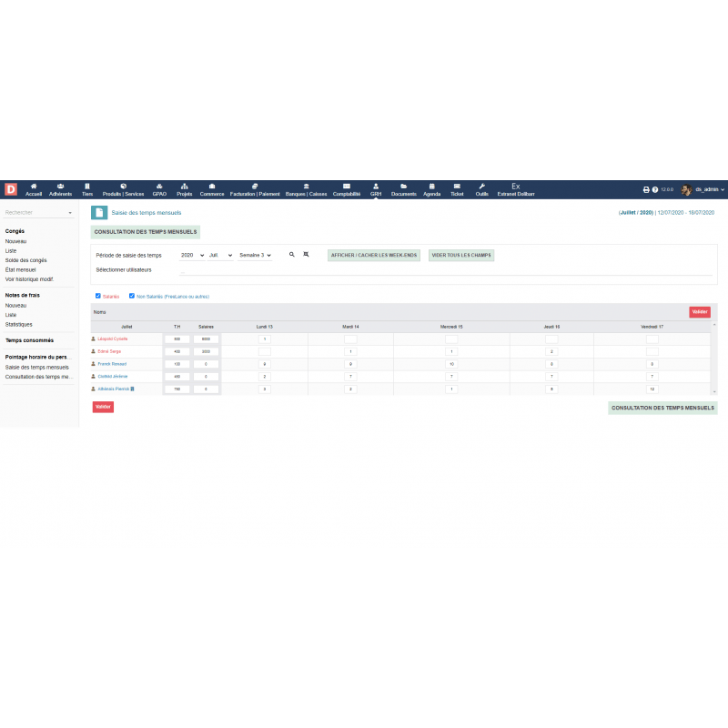
Task: Click the print icon in top bar
Action: 646,190
